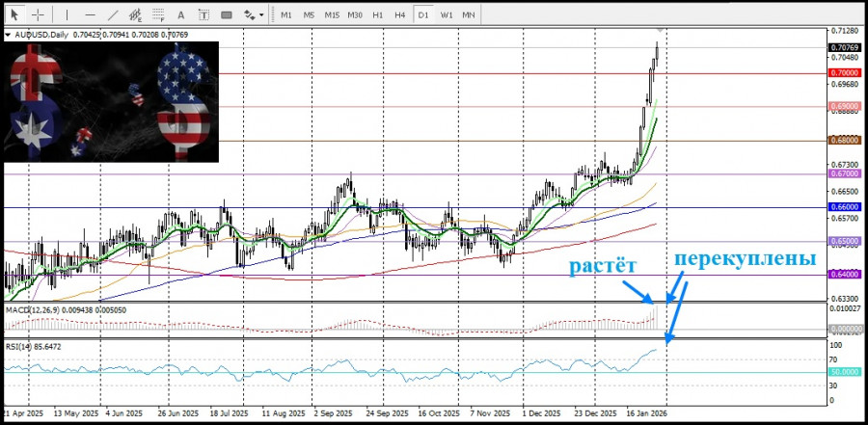Click the 7 Nov 2025 date label
Viewport: 868px width, 425px height.
[489, 414]
